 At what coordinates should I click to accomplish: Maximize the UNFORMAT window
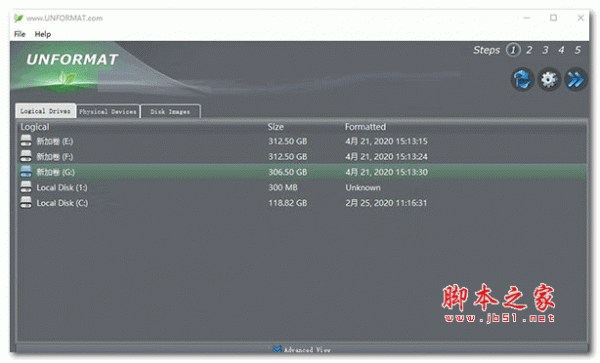click(553, 18)
